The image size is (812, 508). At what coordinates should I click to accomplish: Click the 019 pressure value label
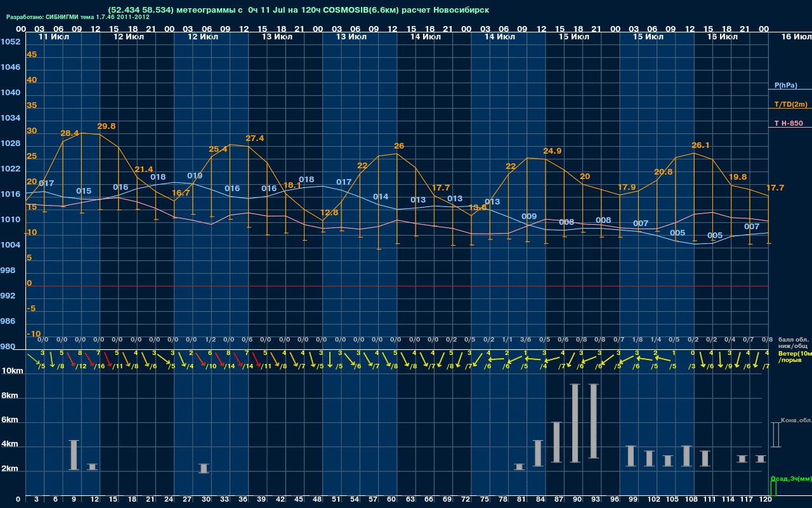(195, 176)
